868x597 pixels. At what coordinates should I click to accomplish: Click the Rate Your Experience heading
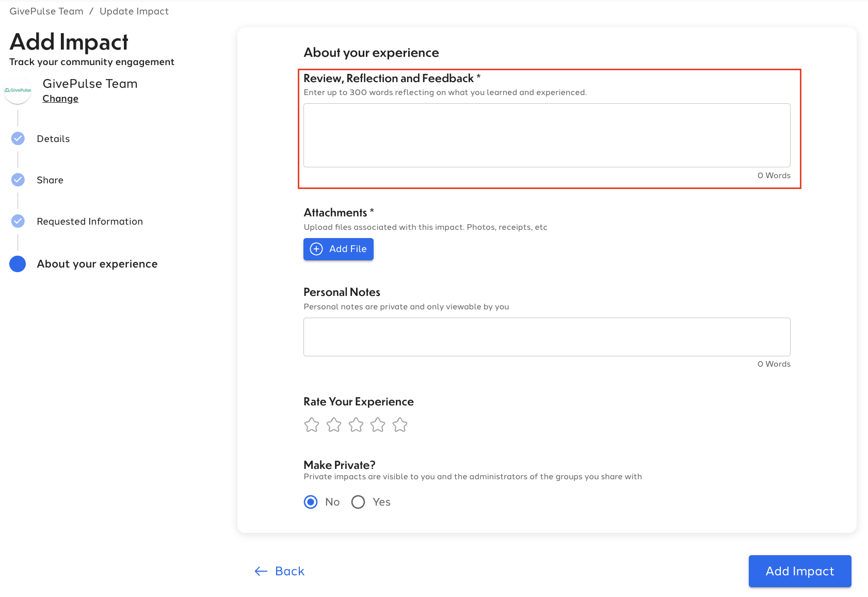point(359,402)
